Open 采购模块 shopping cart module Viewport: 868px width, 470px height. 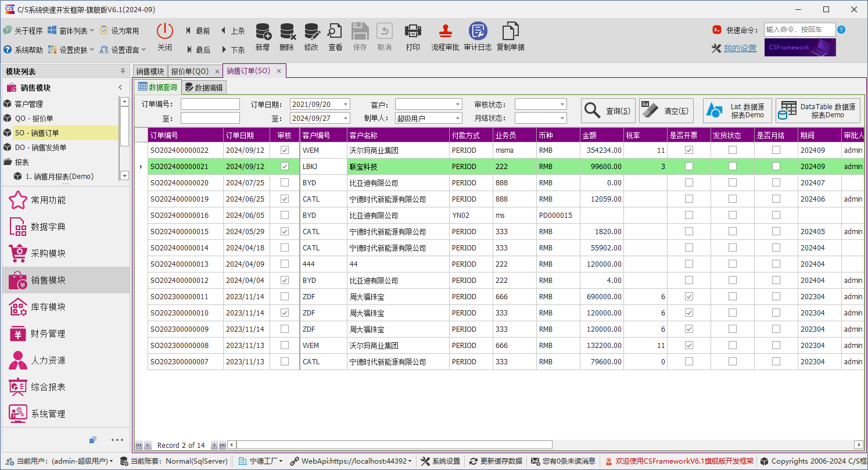pyautogui.click(x=66, y=254)
